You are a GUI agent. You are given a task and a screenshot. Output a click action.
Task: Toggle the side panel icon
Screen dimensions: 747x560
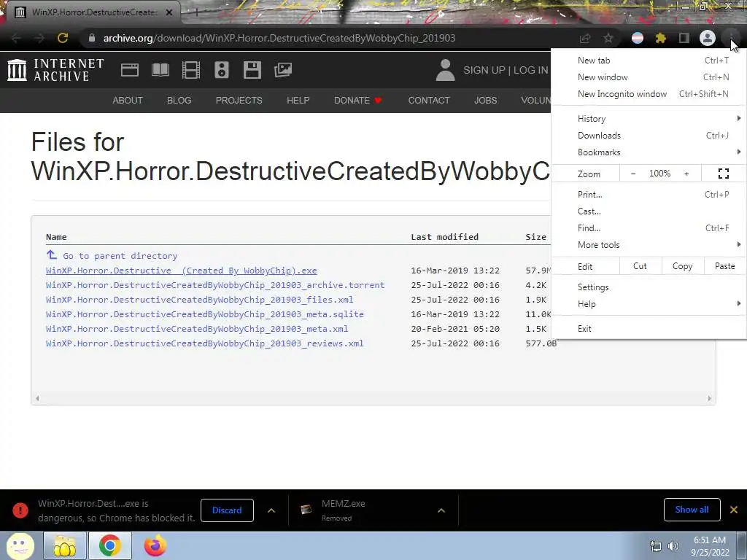point(684,38)
